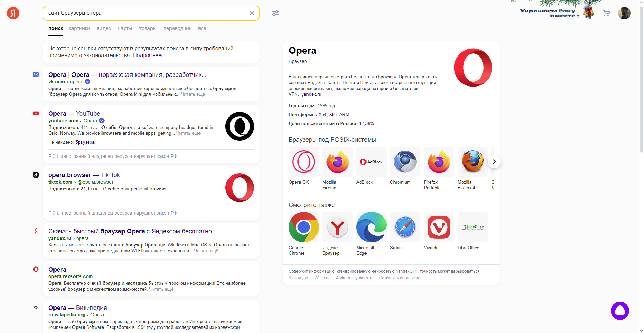
Task: Switch to the переводчик tab
Action: (x=177, y=28)
